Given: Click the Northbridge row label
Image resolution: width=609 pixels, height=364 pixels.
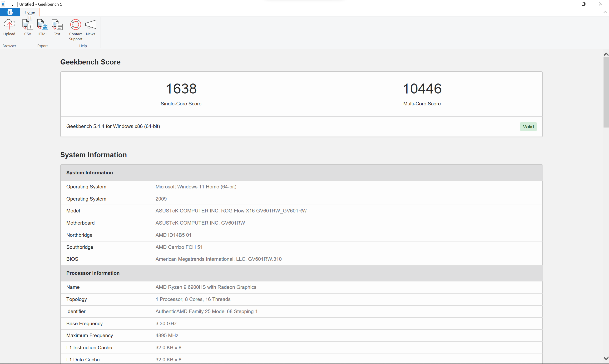Looking at the screenshot, I should coord(79,235).
